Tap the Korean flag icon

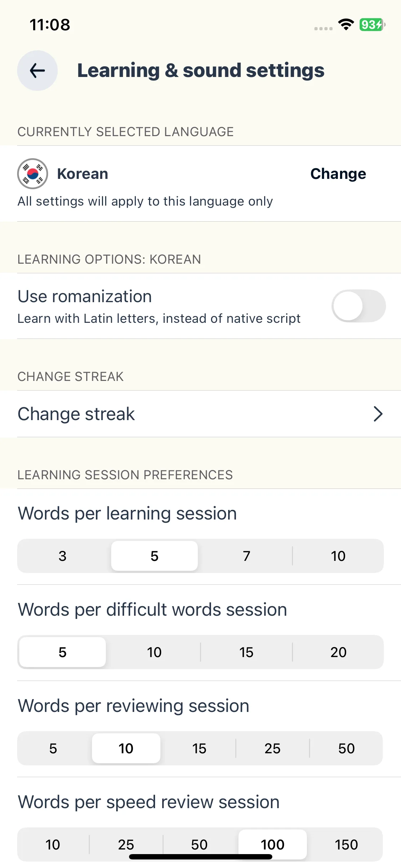pos(32,174)
